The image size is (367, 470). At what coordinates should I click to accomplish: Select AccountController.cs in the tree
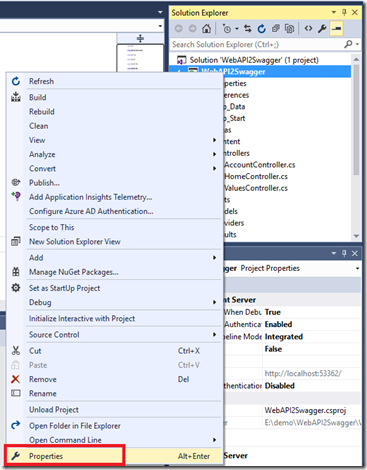(x=260, y=165)
